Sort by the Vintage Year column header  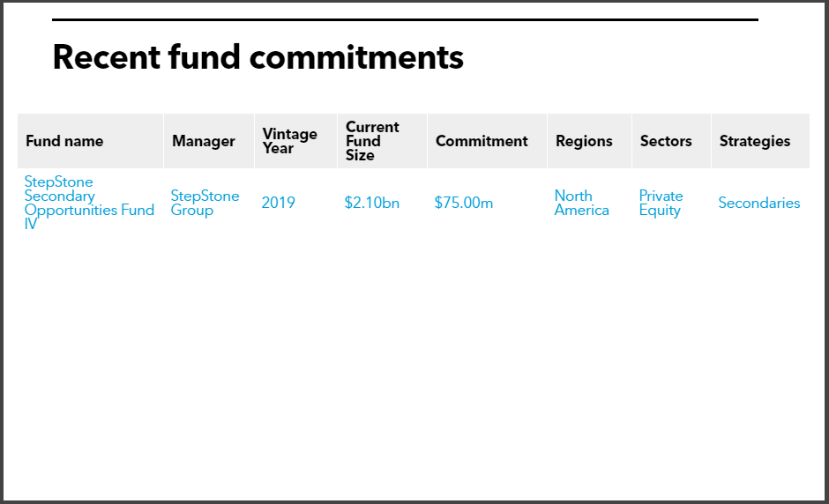coord(289,141)
